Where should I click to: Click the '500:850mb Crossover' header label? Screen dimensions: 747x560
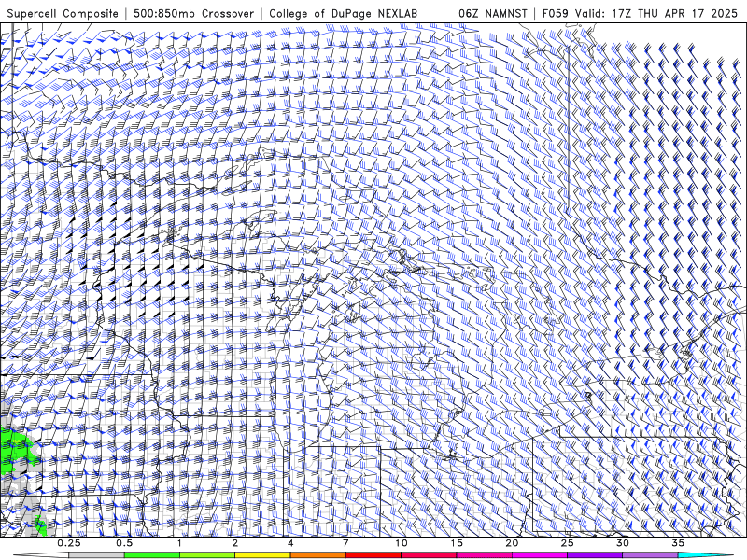[194, 13]
